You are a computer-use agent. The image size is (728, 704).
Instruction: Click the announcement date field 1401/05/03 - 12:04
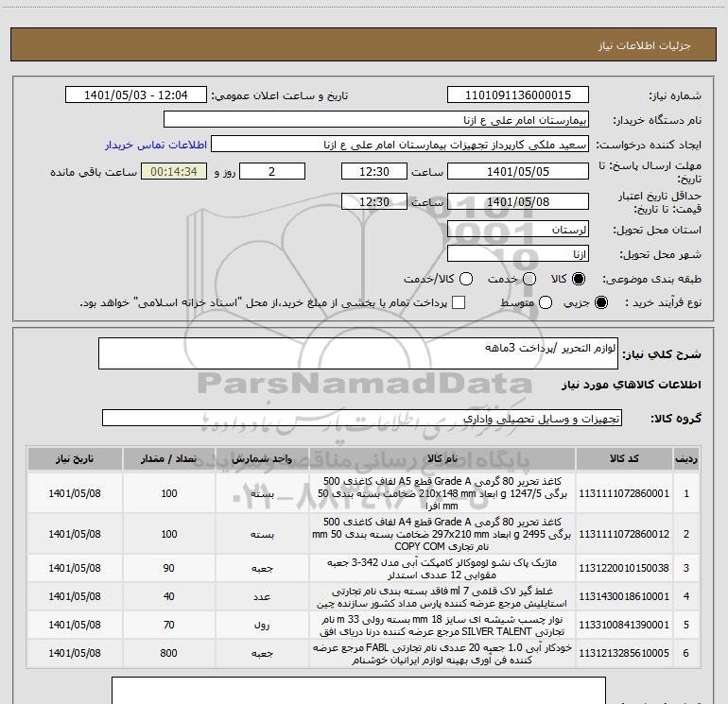[135, 95]
